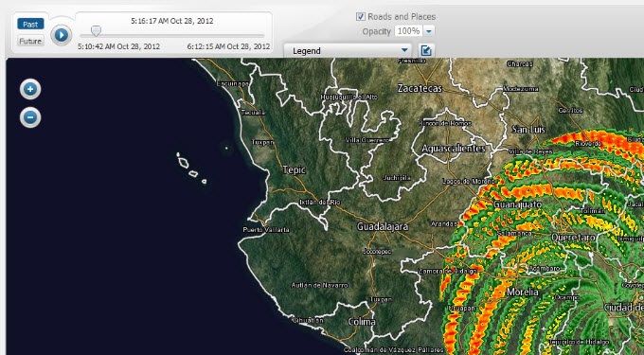Open the Opacity percentage dropdown arrow

pyautogui.click(x=428, y=31)
